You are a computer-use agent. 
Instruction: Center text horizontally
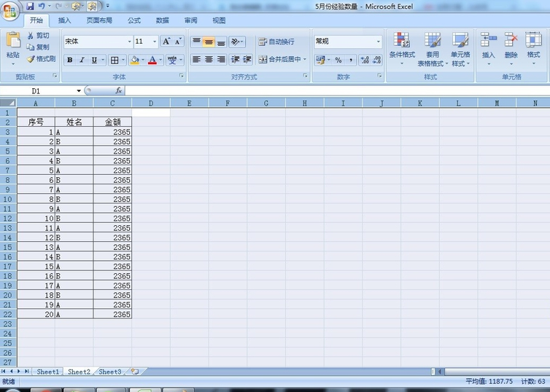(209, 60)
